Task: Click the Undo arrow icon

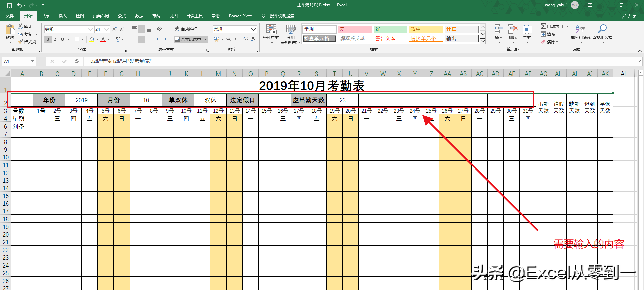Action: (x=19, y=5)
